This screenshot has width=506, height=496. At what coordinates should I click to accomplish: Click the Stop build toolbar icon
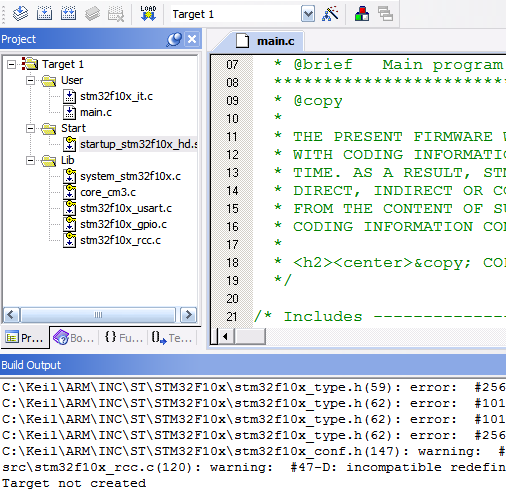[x=116, y=14]
